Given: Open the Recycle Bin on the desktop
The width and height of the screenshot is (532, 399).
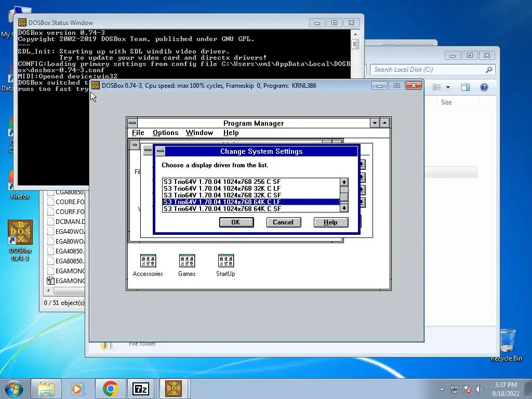Looking at the screenshot, I should point(507,345).
